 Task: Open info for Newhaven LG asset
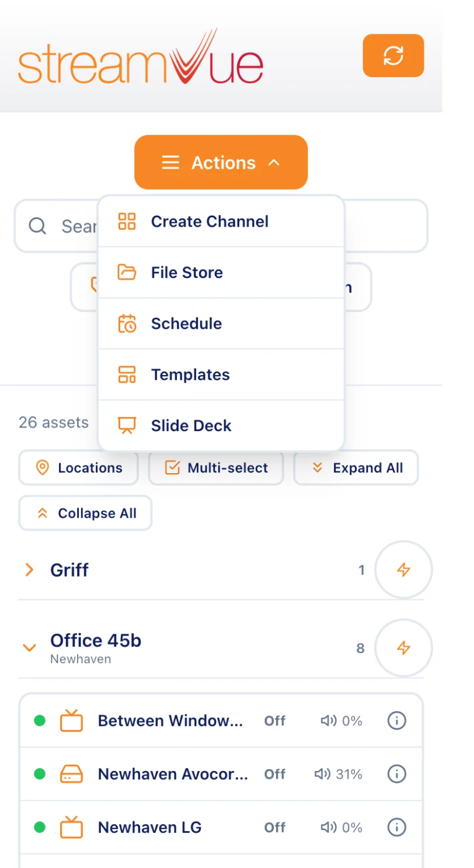pos(397,827)
